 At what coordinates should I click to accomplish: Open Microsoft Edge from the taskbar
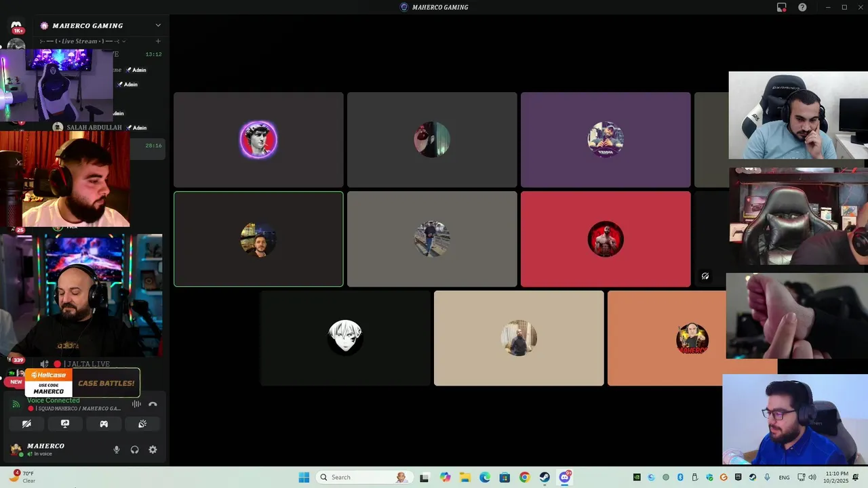click(485, 477)
